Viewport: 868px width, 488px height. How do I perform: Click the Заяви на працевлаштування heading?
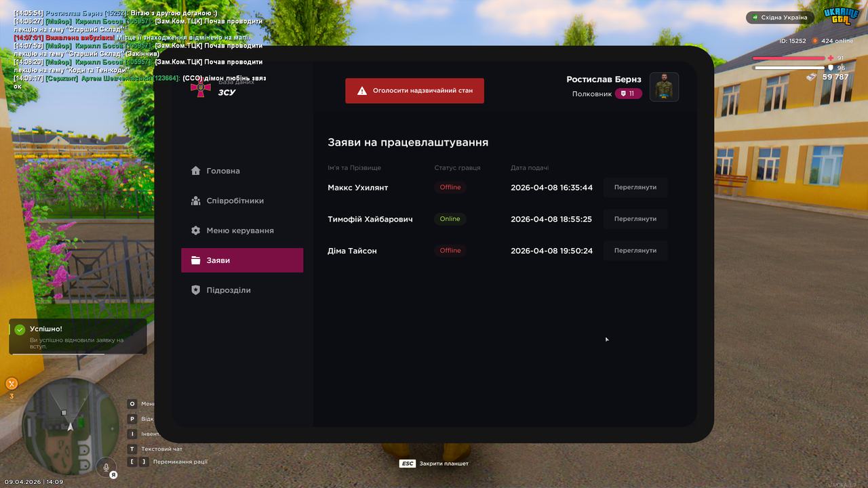pyautogui.click(x=408, y=142)
